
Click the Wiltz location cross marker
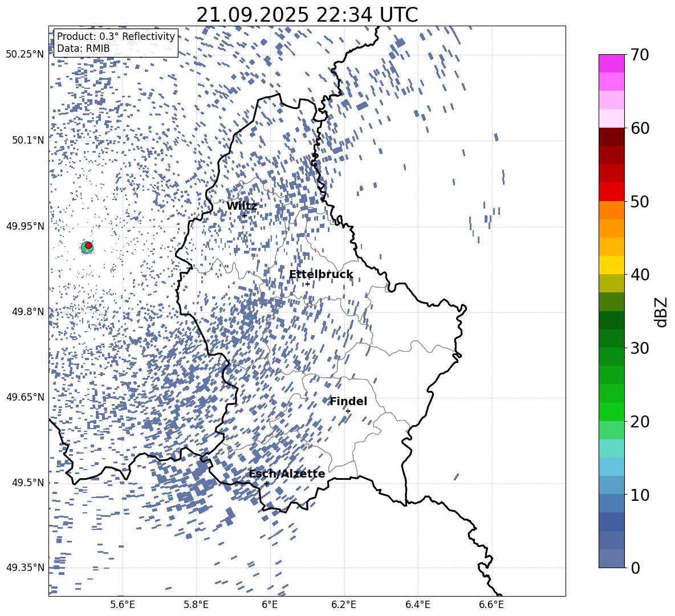[x=245, y=215]
